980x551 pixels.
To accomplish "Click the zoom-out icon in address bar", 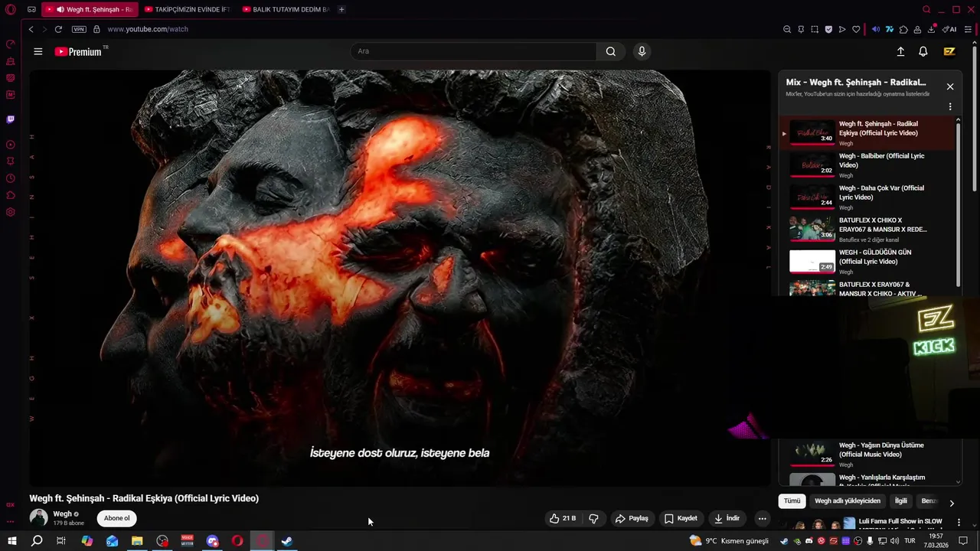I will point(787,29).
